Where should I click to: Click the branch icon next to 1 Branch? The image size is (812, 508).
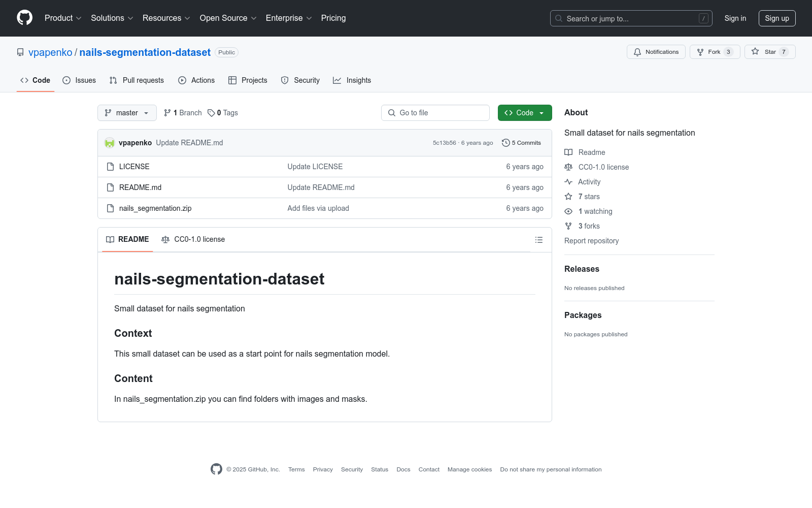[167, 113]
